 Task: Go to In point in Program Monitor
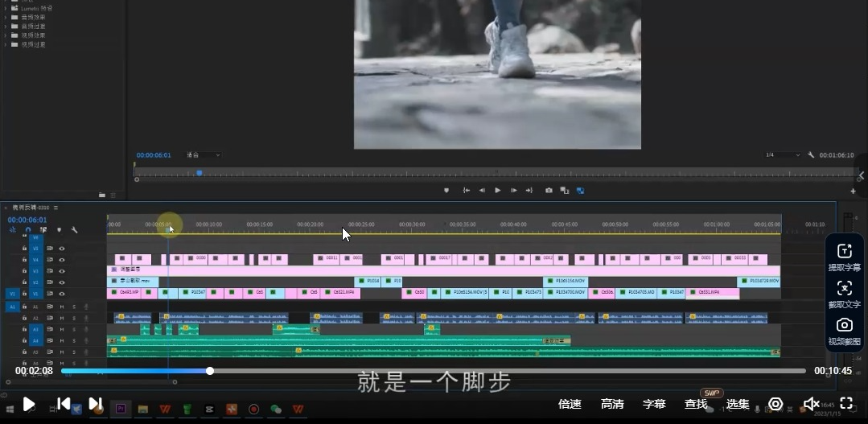coord(467,191)
